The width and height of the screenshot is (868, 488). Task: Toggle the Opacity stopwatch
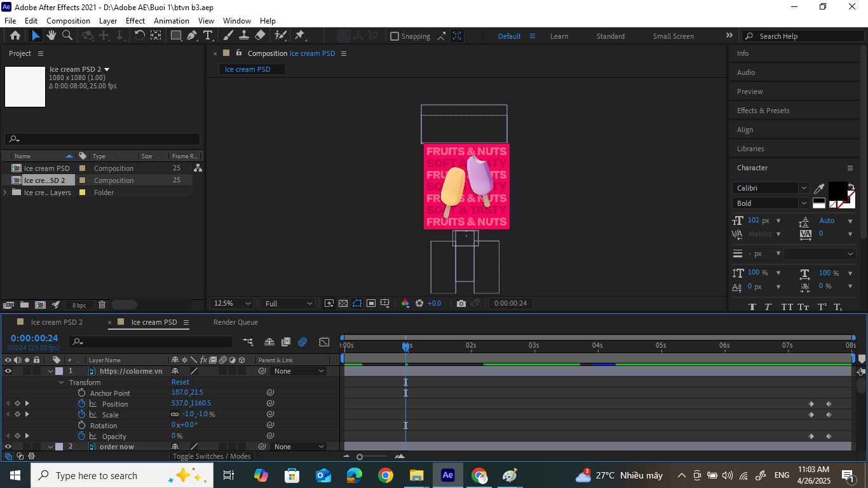[81, 436]
